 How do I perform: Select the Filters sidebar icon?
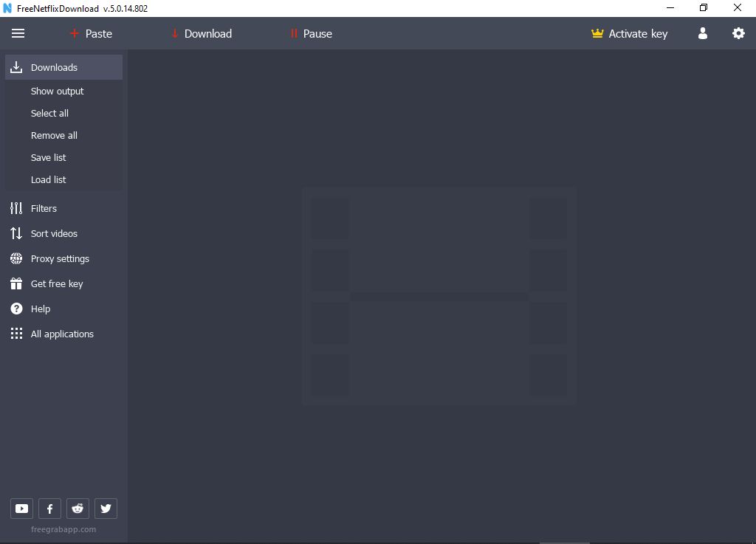[16, 208]
